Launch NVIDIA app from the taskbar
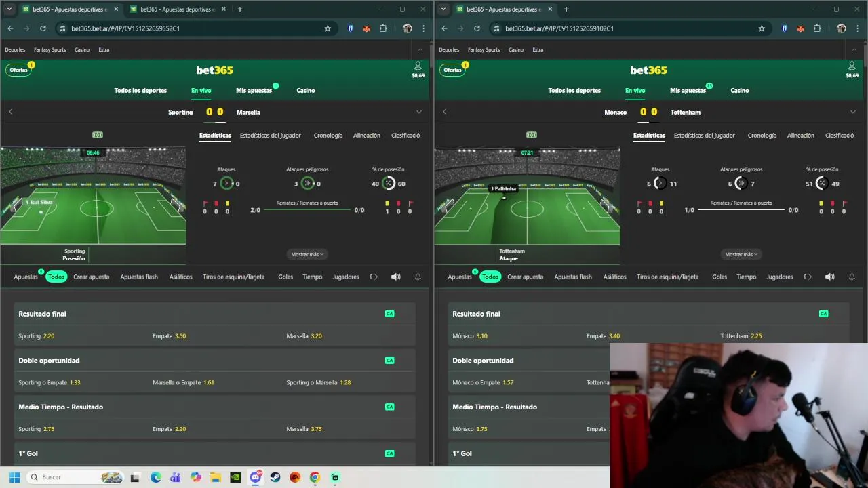868x488 pixels. pos(235,477)
